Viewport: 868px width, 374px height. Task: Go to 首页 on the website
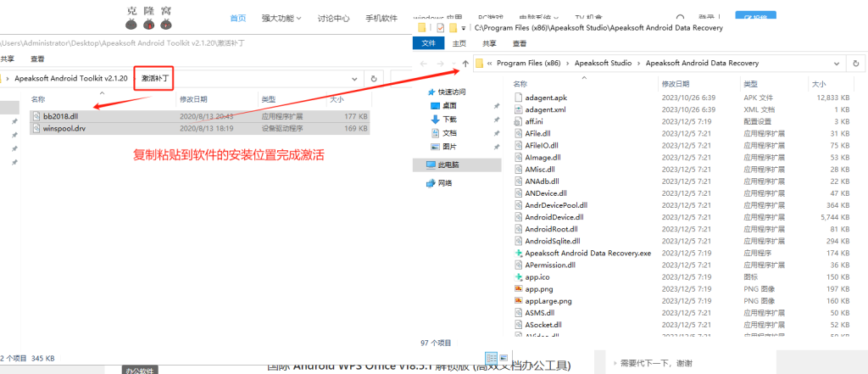point(238,18)
